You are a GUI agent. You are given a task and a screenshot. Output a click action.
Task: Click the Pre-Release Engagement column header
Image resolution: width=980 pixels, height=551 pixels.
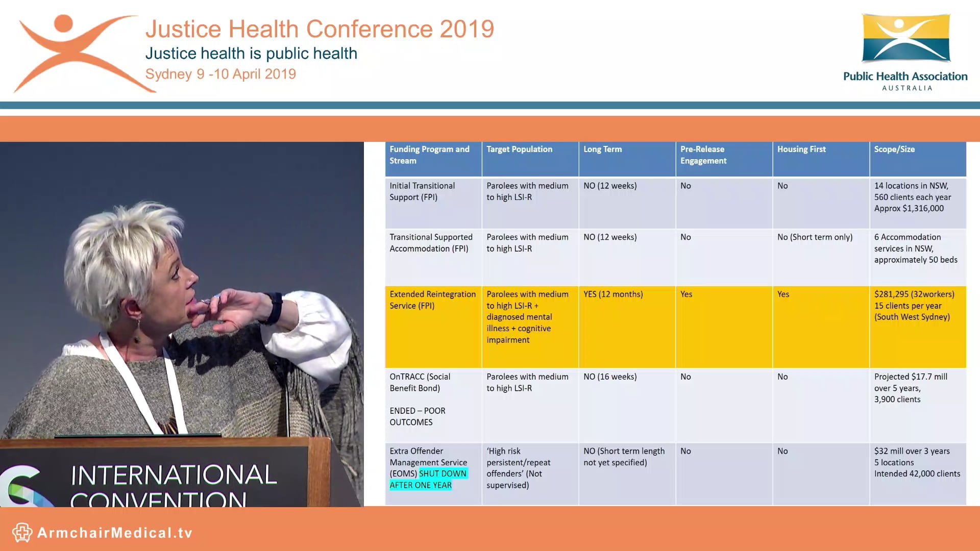tap(703, 155)
